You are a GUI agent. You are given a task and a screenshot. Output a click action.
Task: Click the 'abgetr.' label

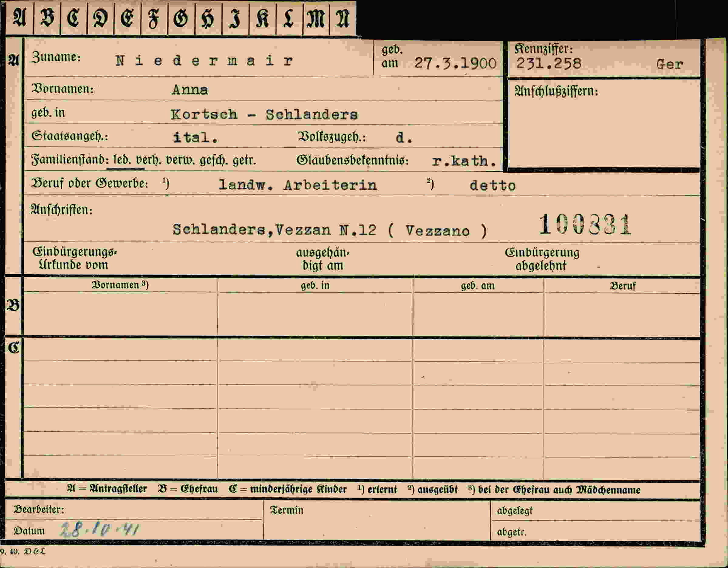(x=512, y=532)
